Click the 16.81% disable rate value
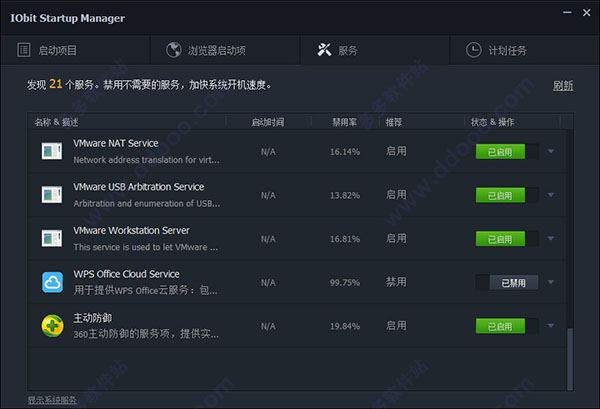Screen dimensions: 600x409 [x=345, y=239]
